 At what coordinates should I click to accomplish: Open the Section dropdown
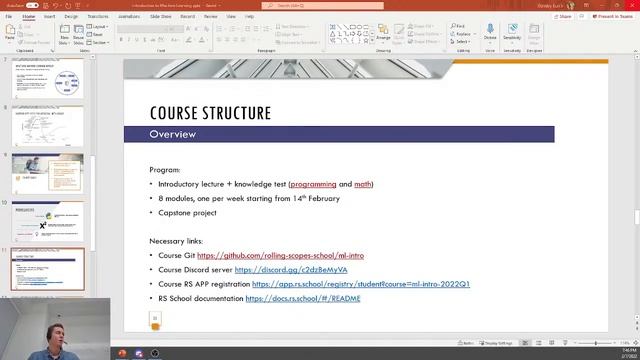(98, 42)
